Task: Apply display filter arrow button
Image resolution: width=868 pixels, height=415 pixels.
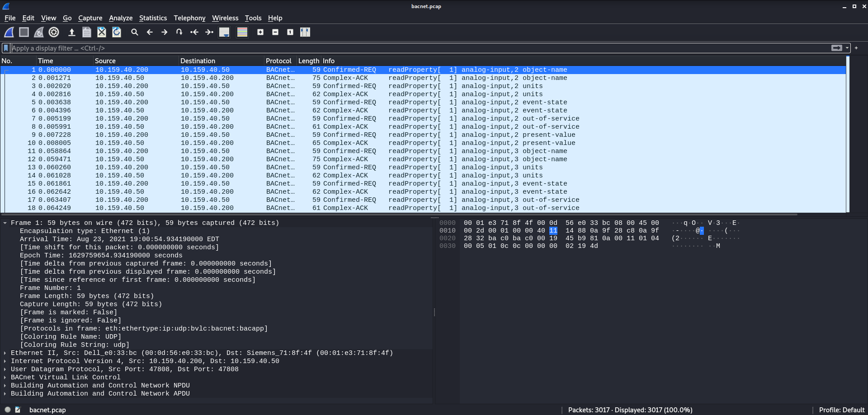Action: coord(837,48)
